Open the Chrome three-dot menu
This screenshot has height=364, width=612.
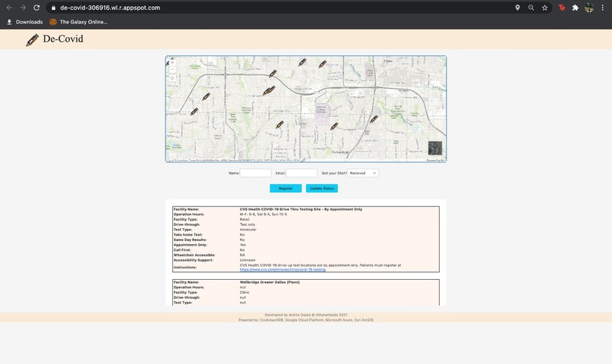[603, 8]
